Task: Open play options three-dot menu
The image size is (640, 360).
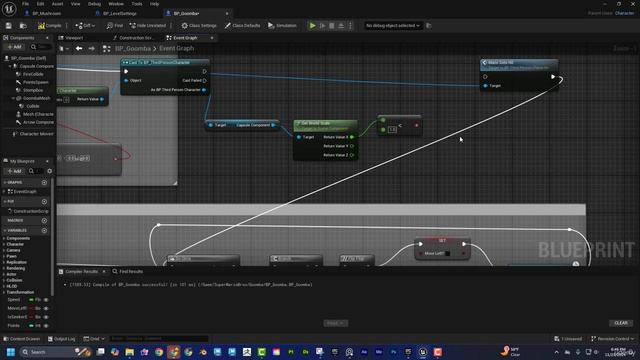Action: pyautogui.click(x=350, y=26)
